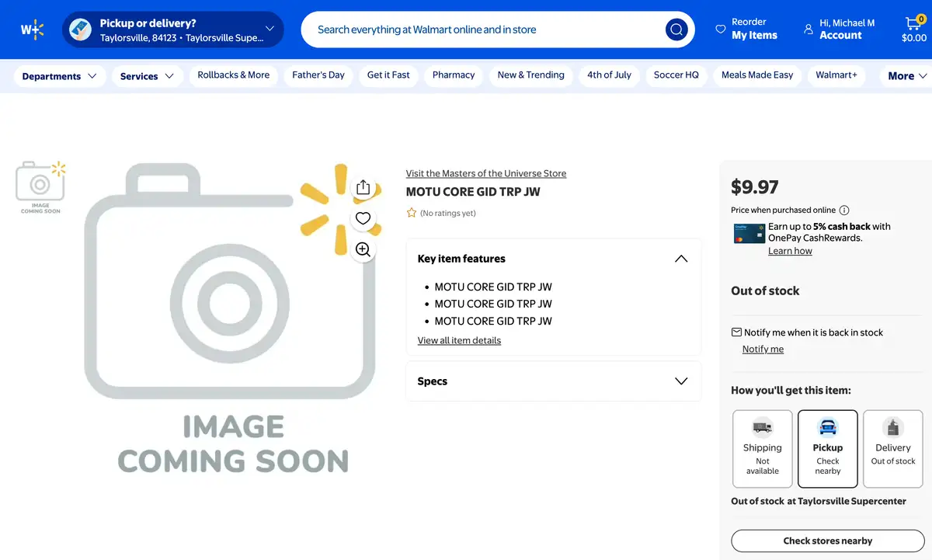Open the Services dropdown
Screen dimensions: 932x560
(147, 76)
